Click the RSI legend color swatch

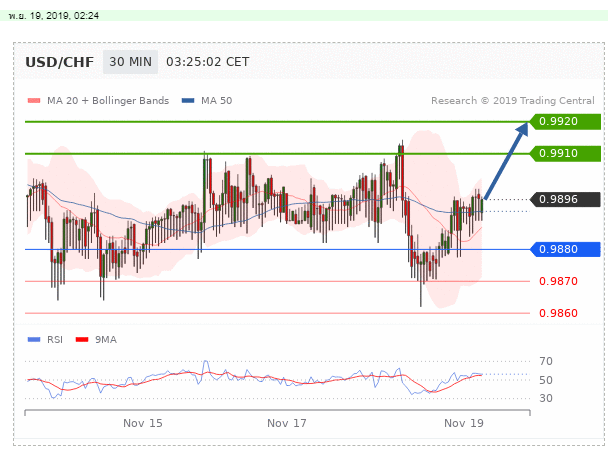click(34, 340)
